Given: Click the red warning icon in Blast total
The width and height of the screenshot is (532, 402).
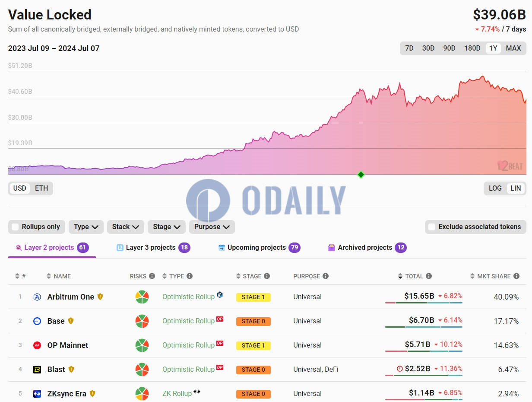Looking at the screenshot, I should pyautogui.click(x=400, y=369).
